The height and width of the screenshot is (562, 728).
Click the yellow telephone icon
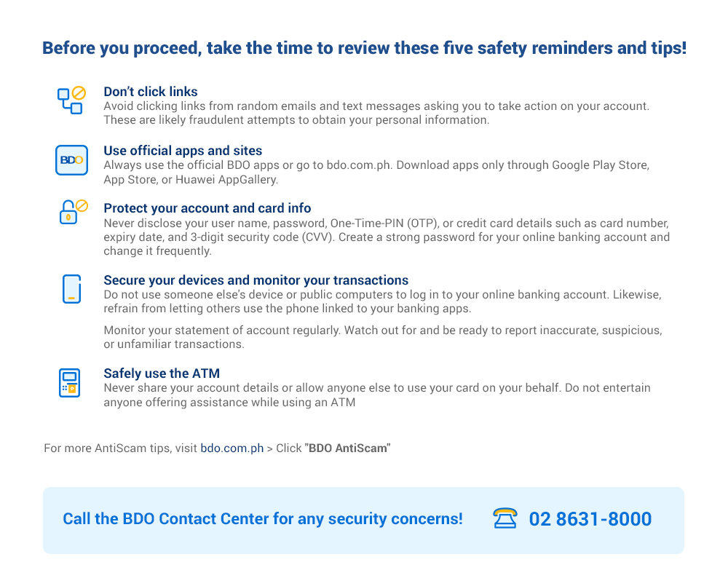point(505,518)
